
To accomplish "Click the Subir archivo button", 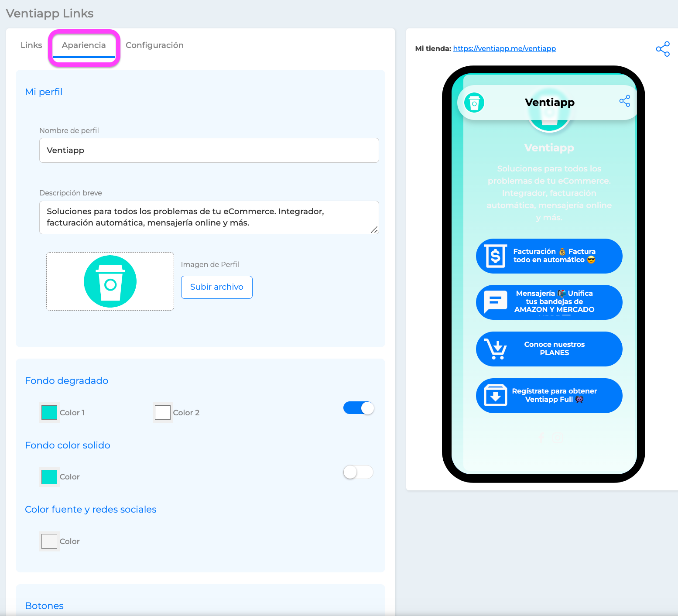I will click(x=217, y=287).
